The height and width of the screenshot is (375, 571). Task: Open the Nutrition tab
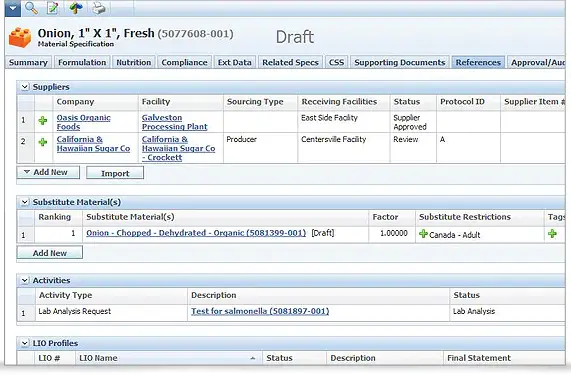(x=134, y=62)
